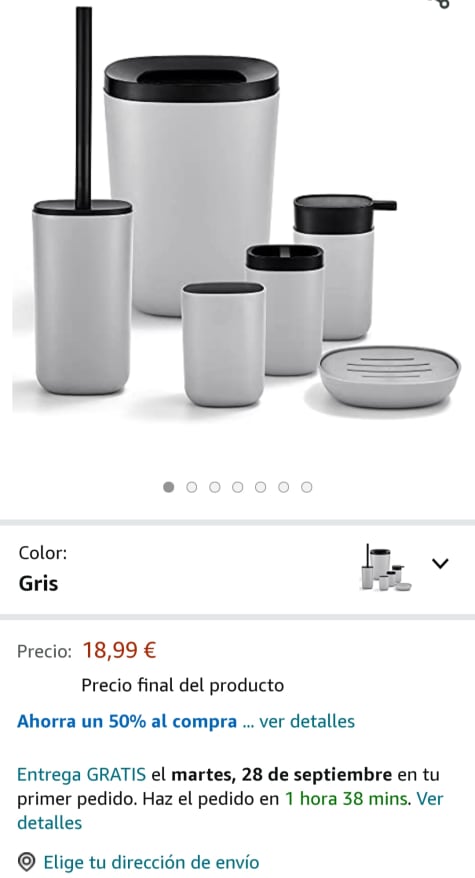Click the 'Entrega GRATIS' text
The image size is (475, 878).
82,775
